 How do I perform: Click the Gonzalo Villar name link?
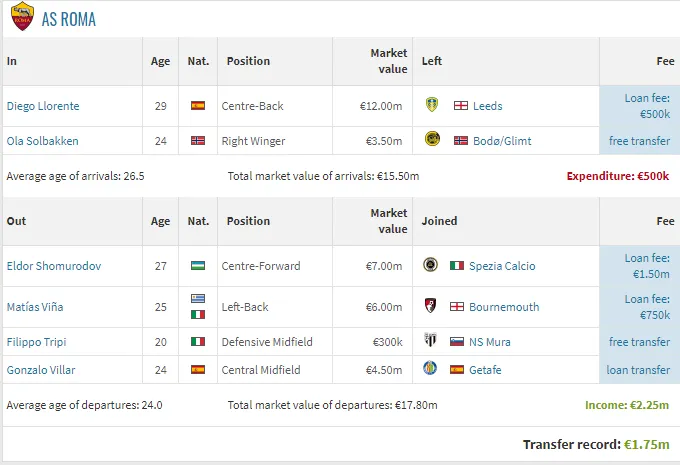click(x=41, y=370)
